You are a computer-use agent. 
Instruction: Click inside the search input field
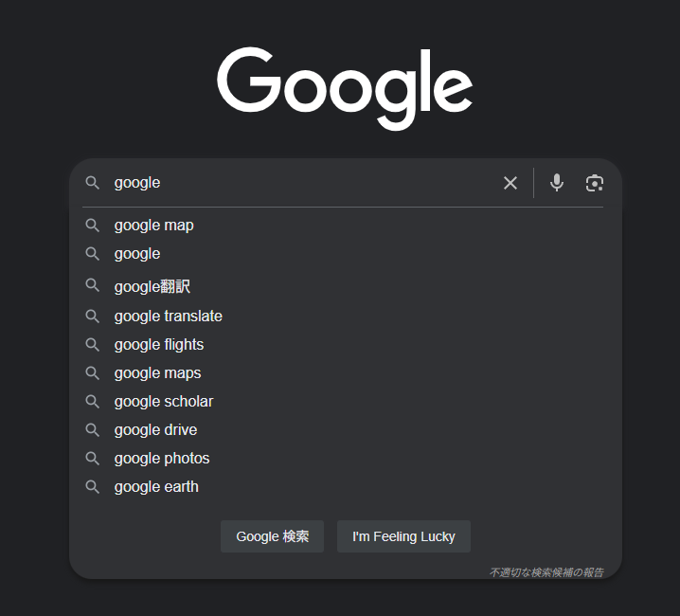(x=304, y=183)
